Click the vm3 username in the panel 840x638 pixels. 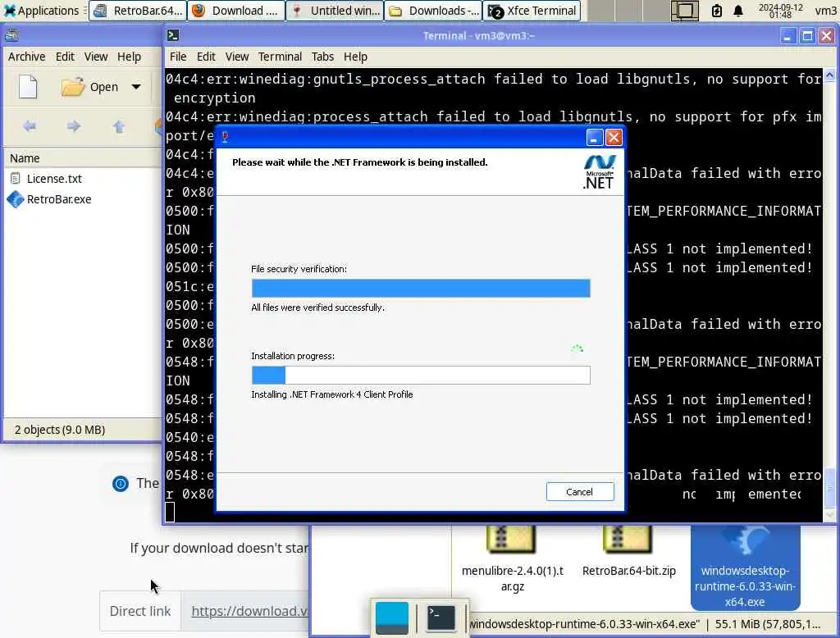point(826,10)
